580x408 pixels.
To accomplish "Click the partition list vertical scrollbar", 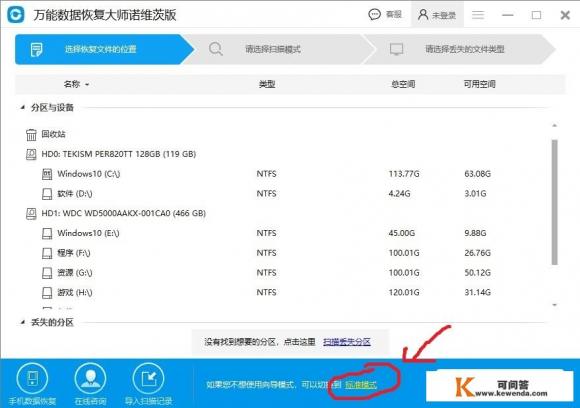I will (554, 202).
